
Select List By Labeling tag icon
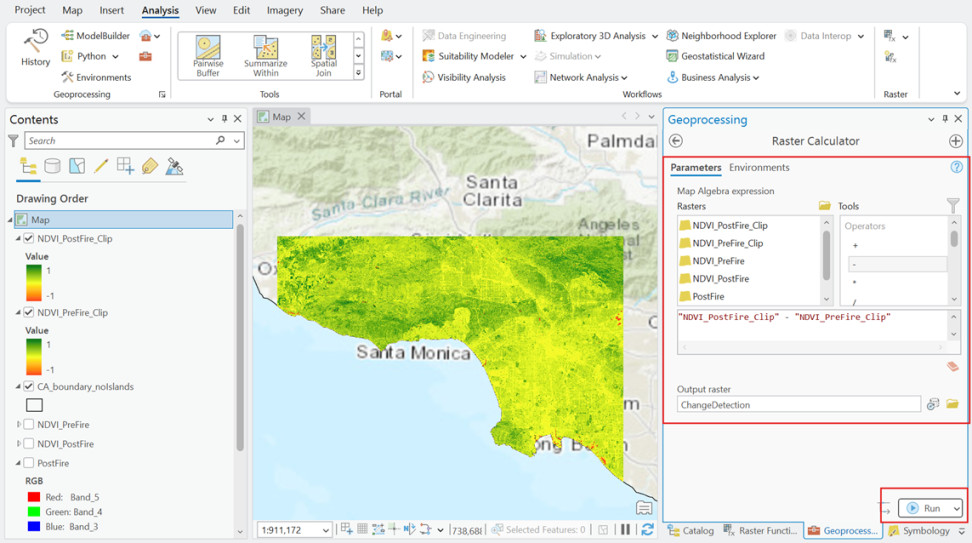pyautogui.click(x=150, y=166)
